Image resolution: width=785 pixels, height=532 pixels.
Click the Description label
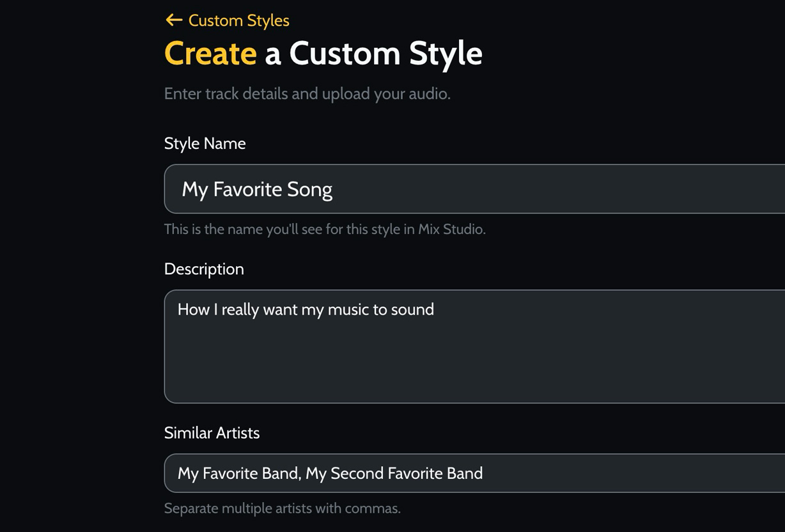click(203, 269)
